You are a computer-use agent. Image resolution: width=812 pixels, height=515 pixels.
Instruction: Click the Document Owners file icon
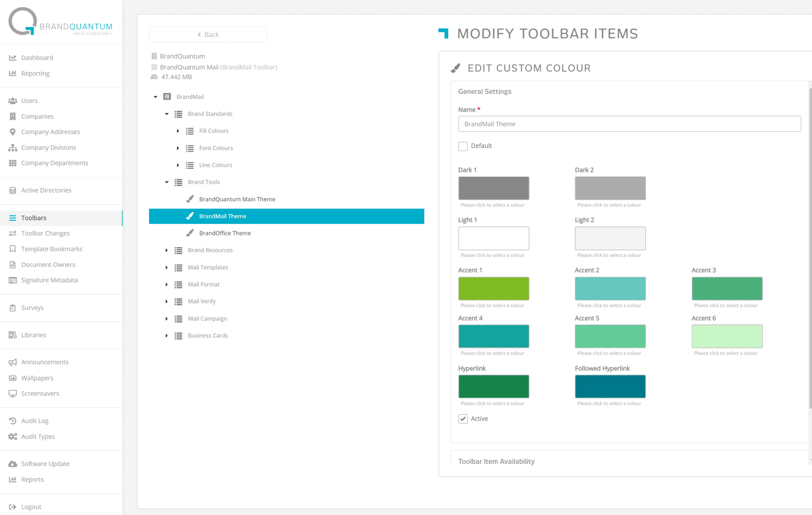[13, 265]
